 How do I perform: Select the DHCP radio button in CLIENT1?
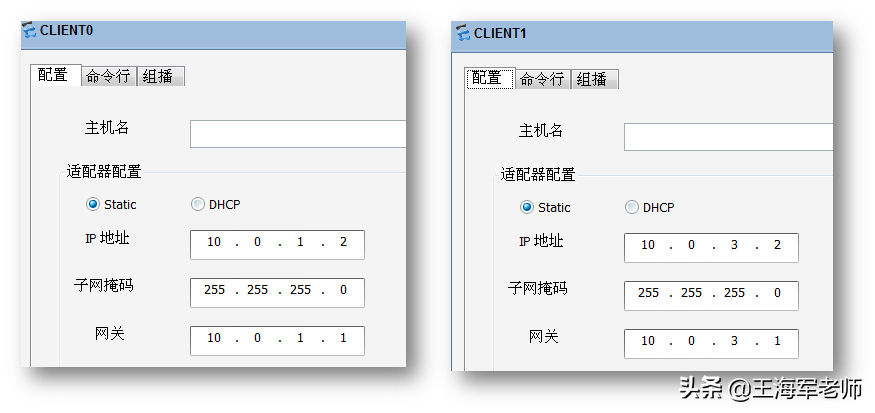(x=631, y=208)
